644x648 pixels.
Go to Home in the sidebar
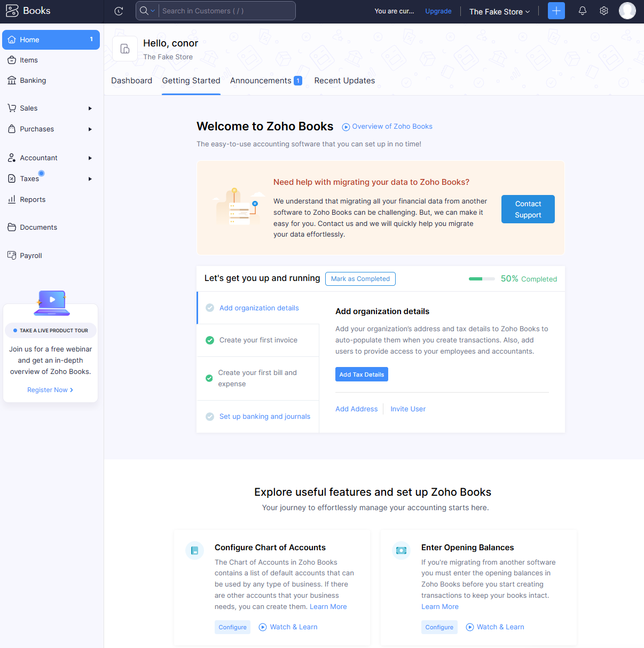51,40
